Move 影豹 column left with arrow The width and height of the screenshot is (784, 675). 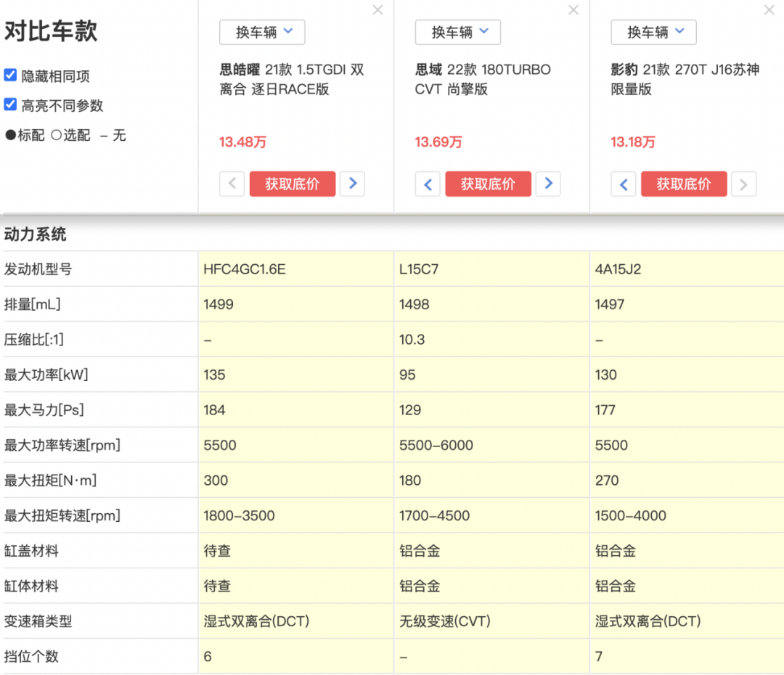click(x=624, y=184)
